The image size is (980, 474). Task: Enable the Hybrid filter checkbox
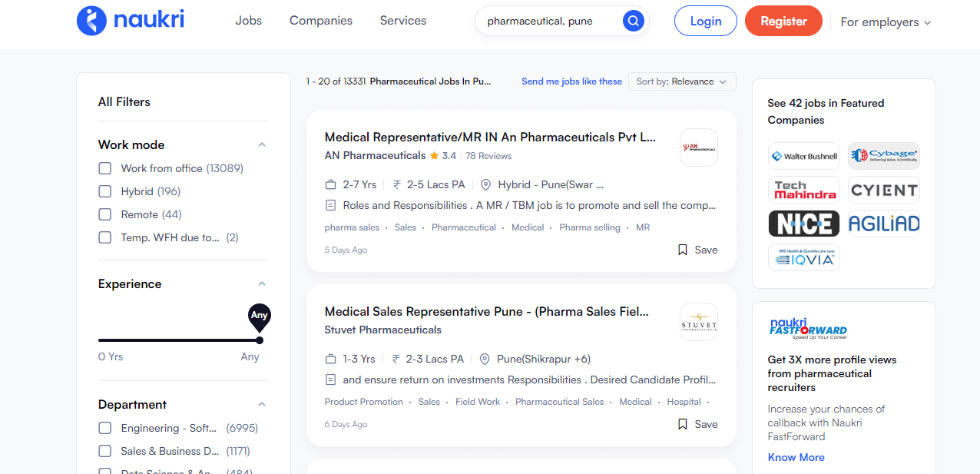104,191
